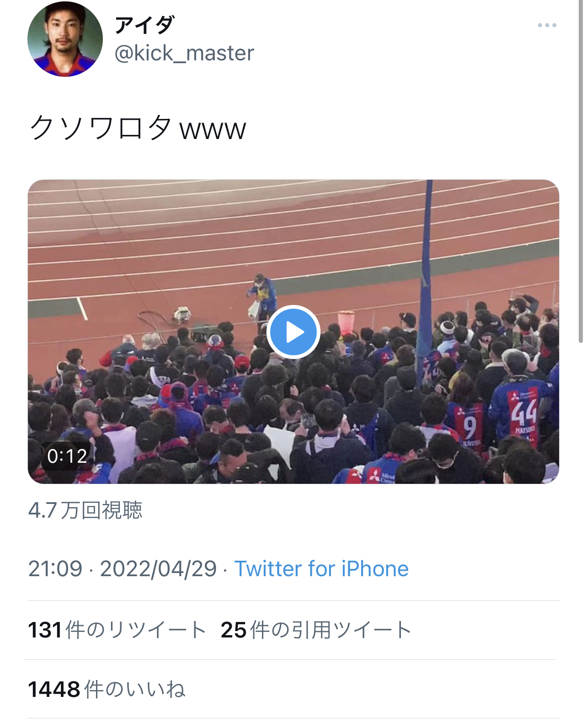Show the 25件の引用ツイート list
This screenshot has width=587, height=728.
point(316,630)
